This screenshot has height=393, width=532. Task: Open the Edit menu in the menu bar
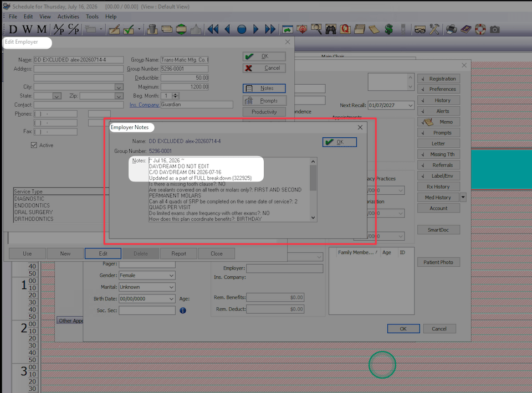pos(28,17)
